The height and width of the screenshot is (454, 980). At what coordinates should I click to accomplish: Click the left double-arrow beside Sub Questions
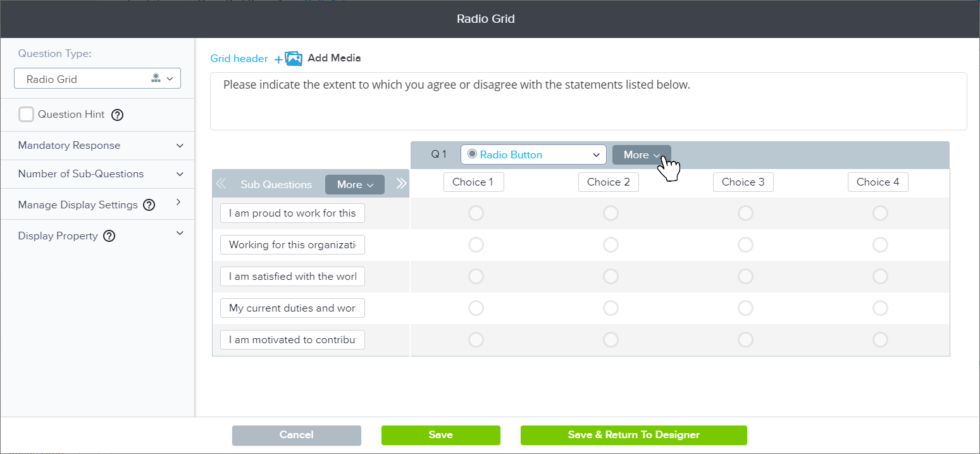pyautogui.click(x=221, y=184)
